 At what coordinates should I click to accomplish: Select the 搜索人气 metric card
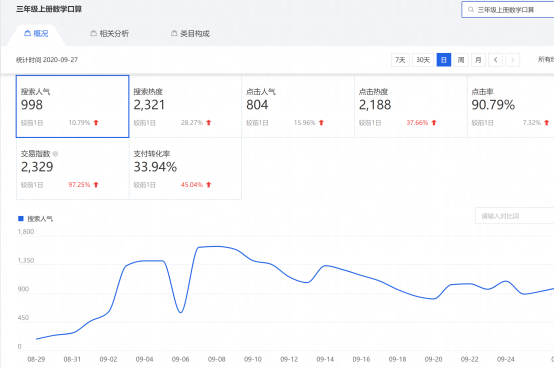[72, 106]
